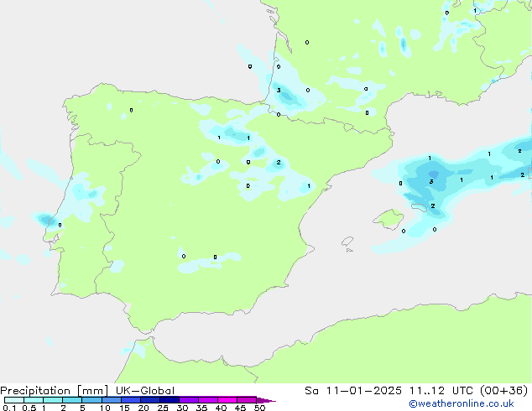The width and height of the screenshot is (532, 411).
Task: Click the "Sa 11-01-2025" date text
Action: pyautogui.click(x=353, y=391)
